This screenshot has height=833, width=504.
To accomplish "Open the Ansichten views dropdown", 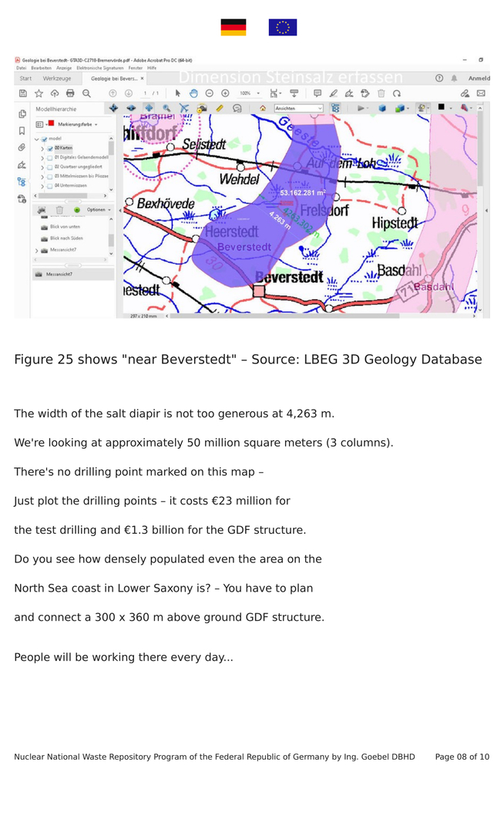I will coord(298,109).
